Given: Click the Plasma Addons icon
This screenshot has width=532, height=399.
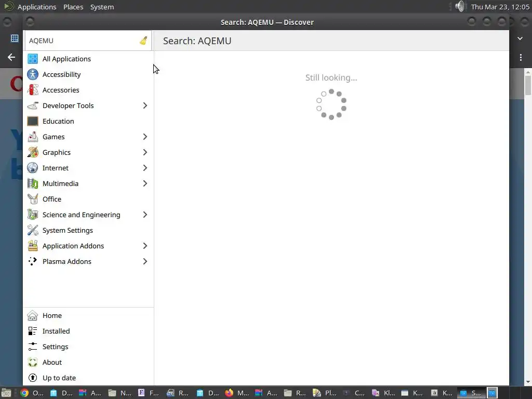Looking at the screenshot, I should (x=33, y=262).
